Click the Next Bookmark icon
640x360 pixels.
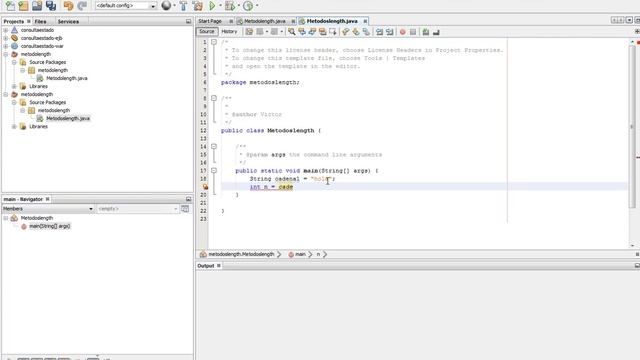tap(356, 32)
